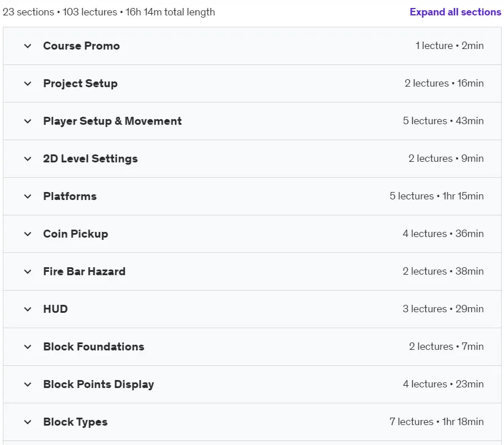The width and height of the screenshot is (504, 445).
Task: Select the HUD section heading
Action: tap(55, 309)
